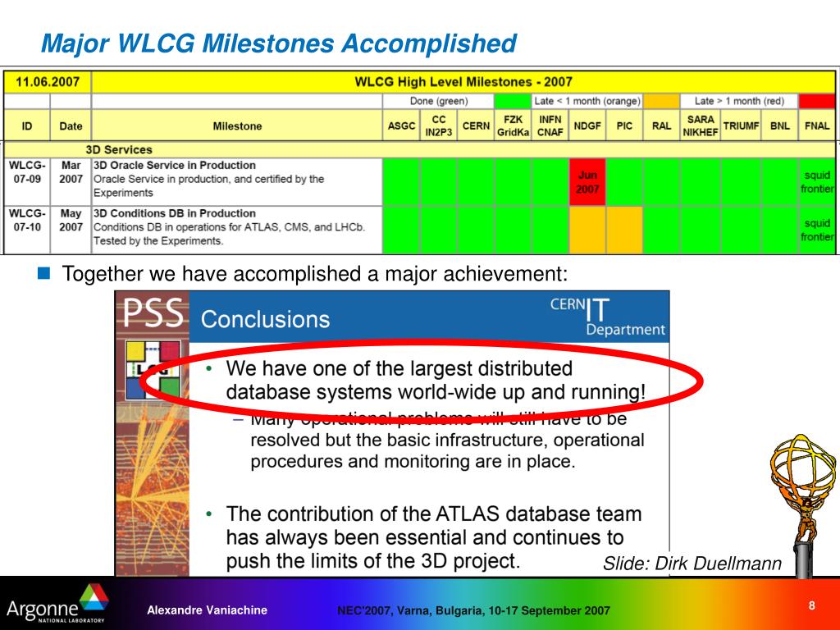Click 'Late > 1 month (red)' legend label
The height and width of the screenshot is (630, 840).
(x=739, y=101)
